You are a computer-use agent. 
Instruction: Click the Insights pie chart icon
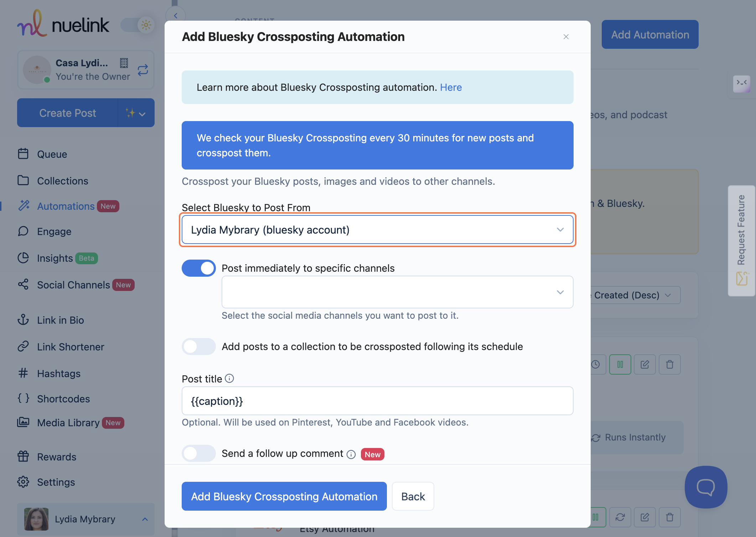coord(23,257)
